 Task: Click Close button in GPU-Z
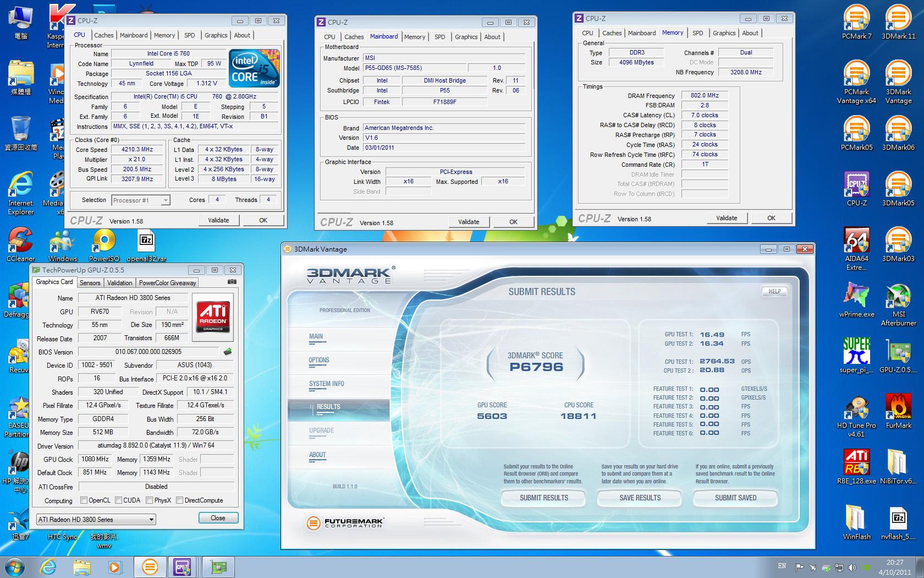218,518
